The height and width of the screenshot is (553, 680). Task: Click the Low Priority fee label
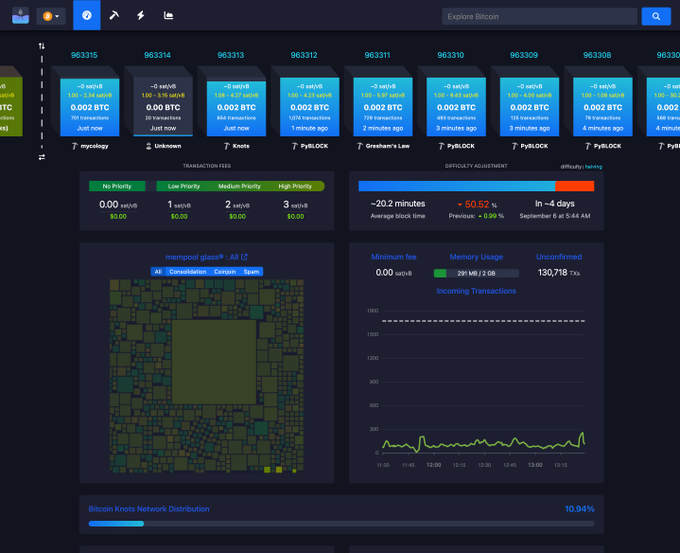[x=184, y=186]
